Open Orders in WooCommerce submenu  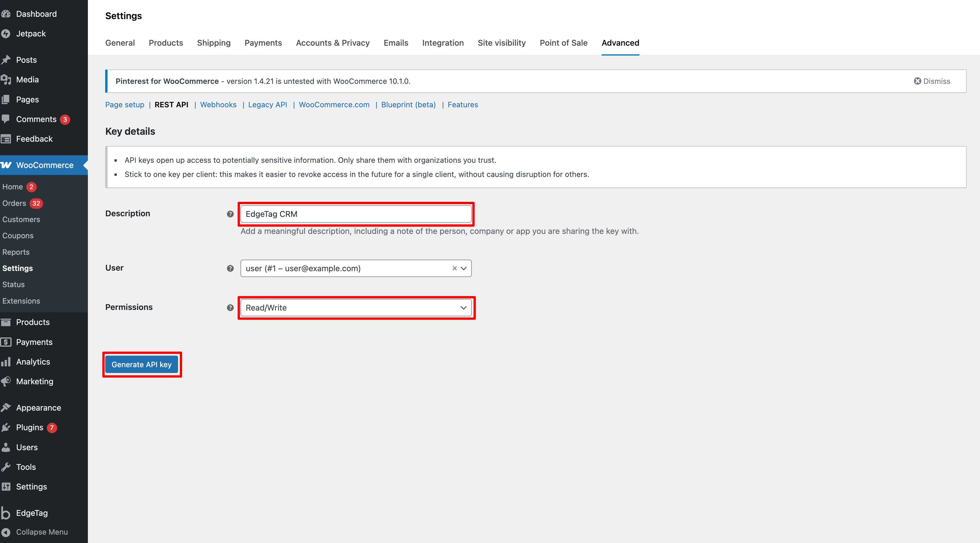pyautogui.click(x=14, y=203)
